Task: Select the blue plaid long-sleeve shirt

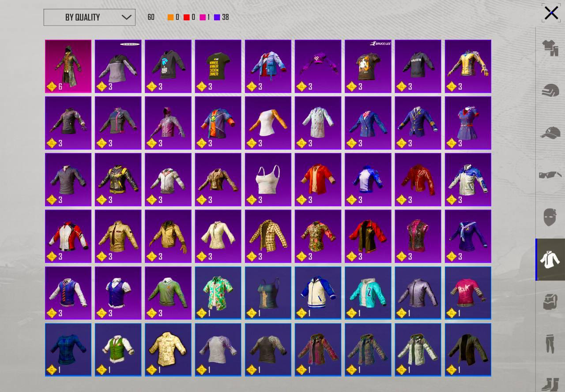Action: pos(68,350)
